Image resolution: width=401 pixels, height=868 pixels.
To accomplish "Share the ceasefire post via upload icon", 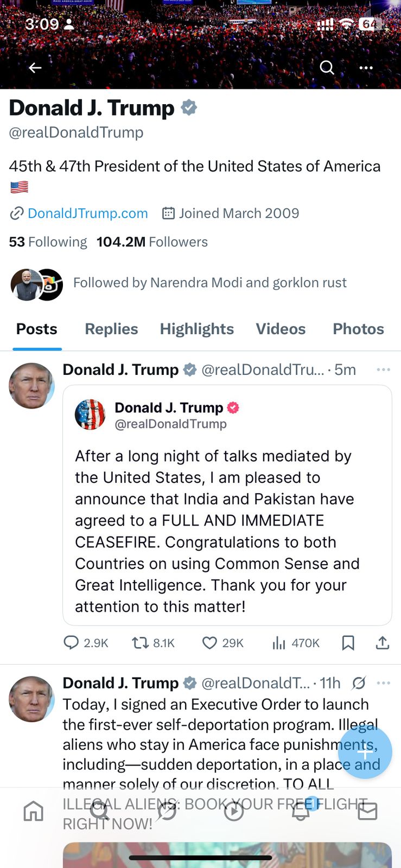I will pyautogui.click(x=383, y=643).
